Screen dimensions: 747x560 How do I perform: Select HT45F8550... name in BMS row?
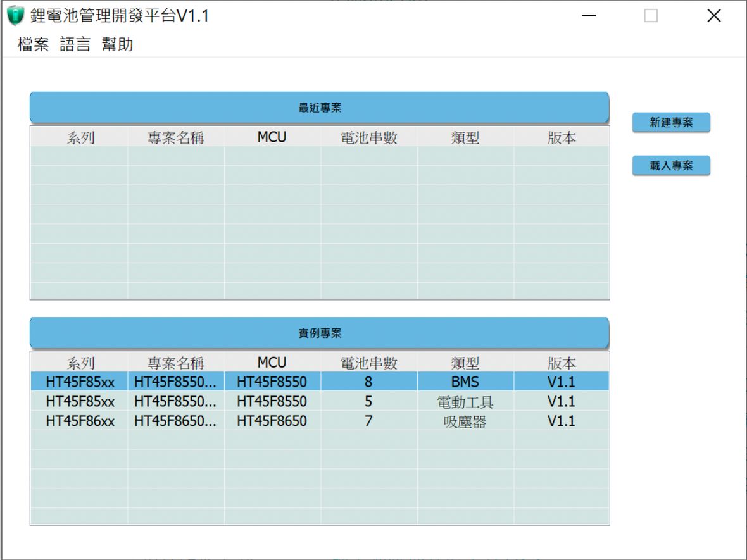176,382
